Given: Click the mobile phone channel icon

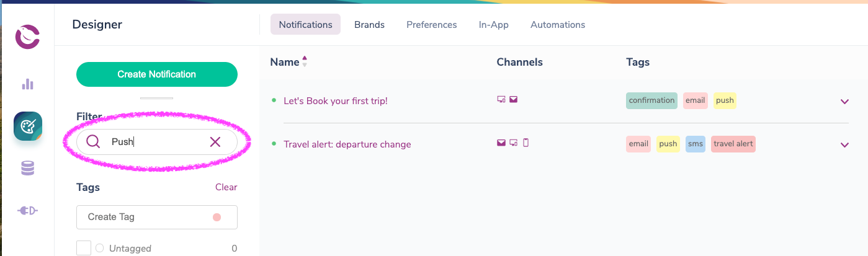Looking at the screenshot, I should [526, 143].
